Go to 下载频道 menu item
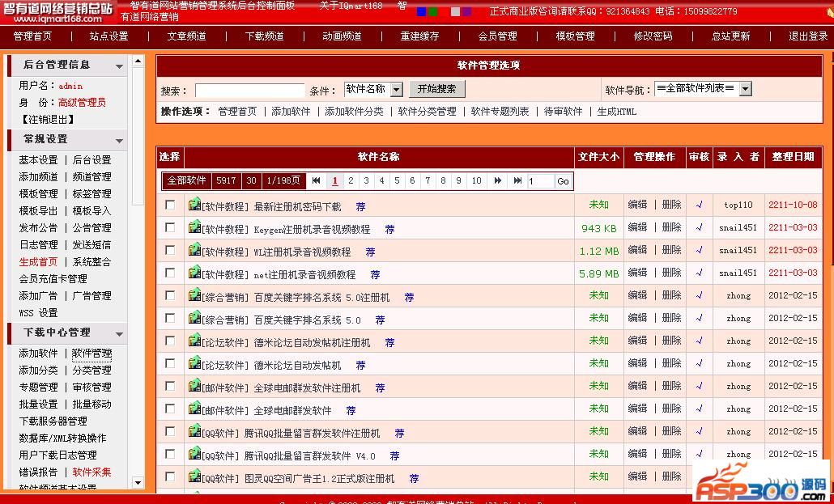The height and width of the screenshot is (504, 834). point(264,36)
